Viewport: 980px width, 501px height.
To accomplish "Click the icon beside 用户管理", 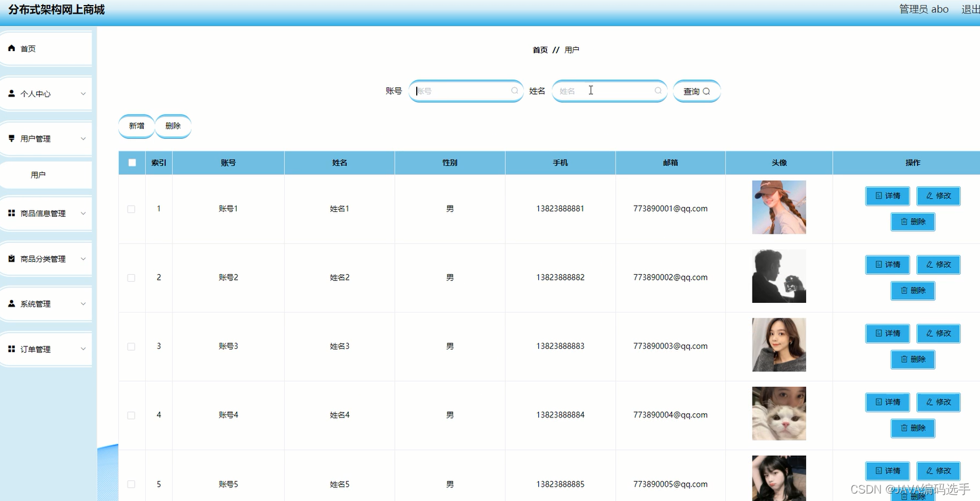I will point(11,138).
